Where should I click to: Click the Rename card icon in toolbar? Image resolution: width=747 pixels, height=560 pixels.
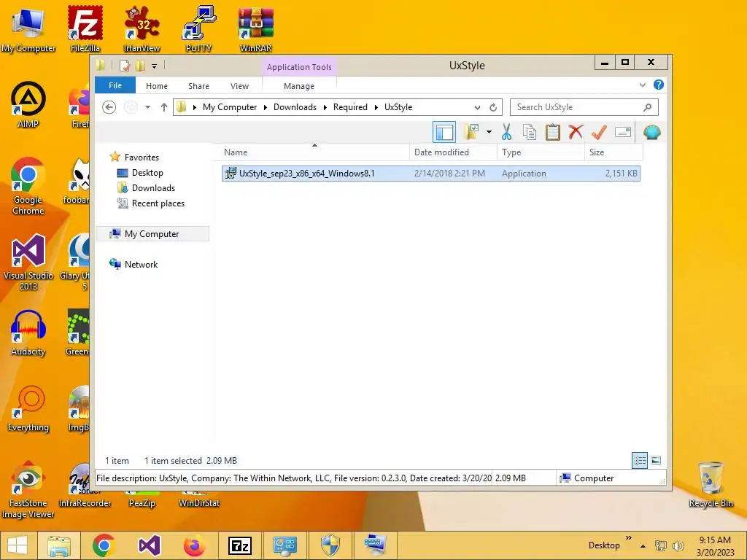click(623, 132)
